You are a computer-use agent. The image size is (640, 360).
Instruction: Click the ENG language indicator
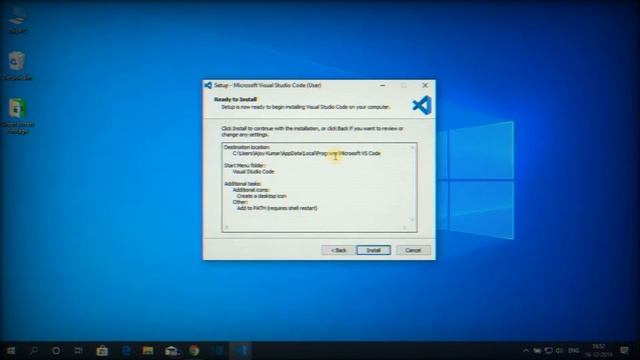[574, 351]
